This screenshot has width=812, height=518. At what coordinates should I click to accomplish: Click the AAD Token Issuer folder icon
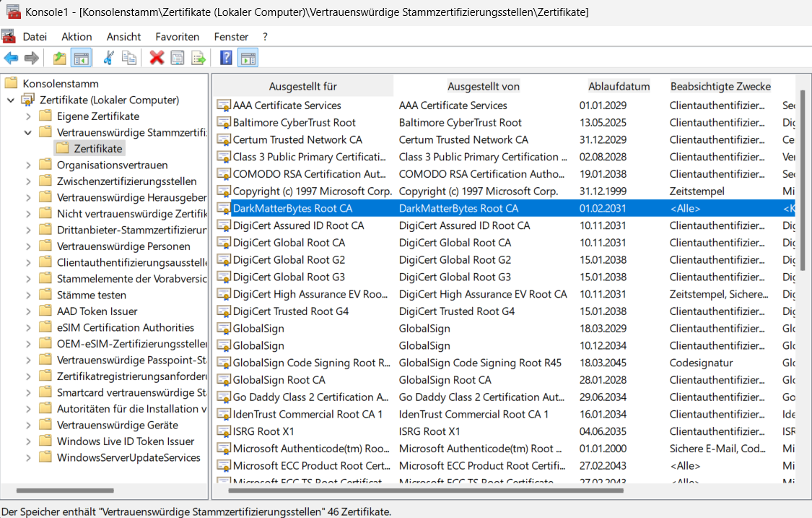point(45,311)
